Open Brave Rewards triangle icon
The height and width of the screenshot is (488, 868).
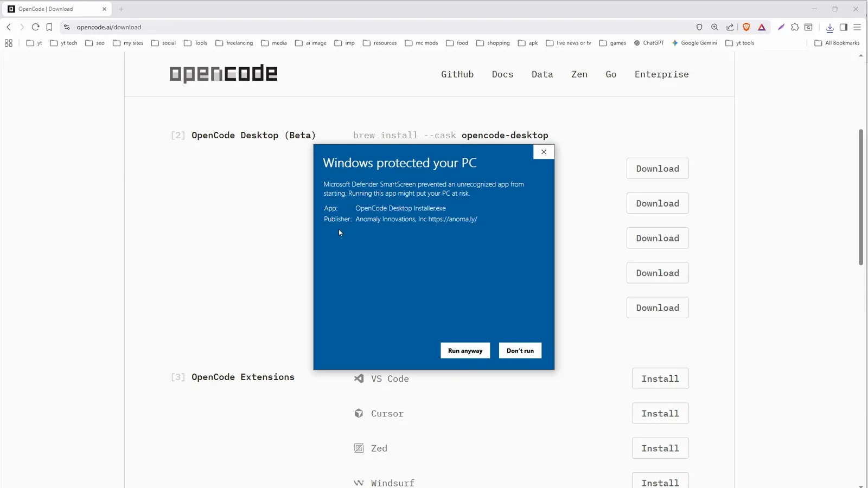pos(762,27)
